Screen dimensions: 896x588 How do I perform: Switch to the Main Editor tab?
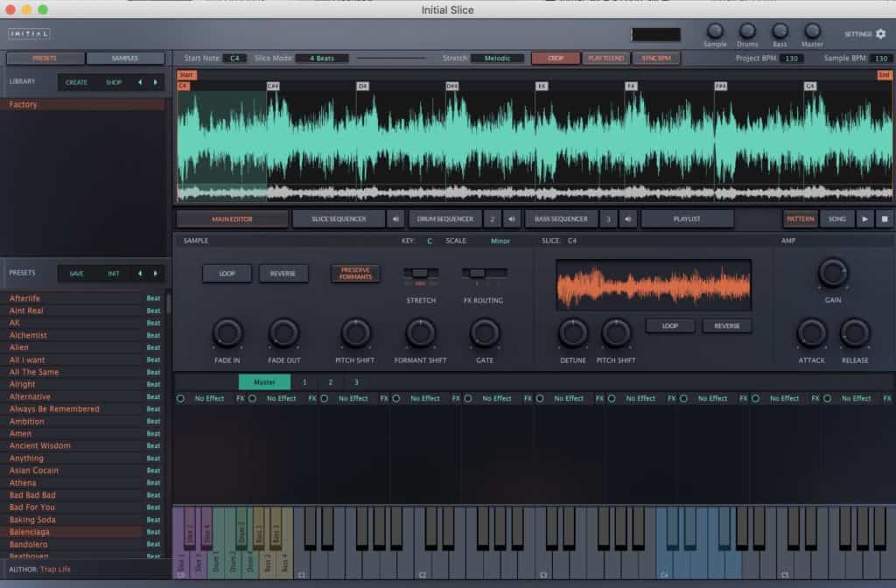point(232,219)
